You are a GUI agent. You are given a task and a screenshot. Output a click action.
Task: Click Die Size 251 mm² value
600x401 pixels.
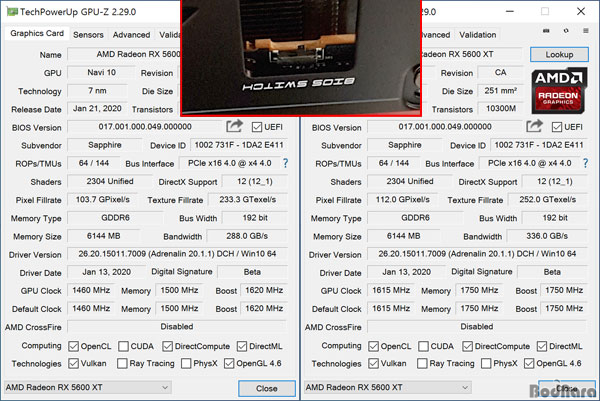[x=501, y=91]
